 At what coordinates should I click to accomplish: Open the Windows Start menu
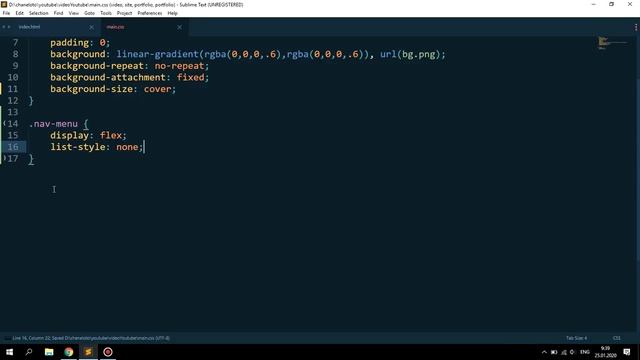pyautogui.click(x=9, y=352)
